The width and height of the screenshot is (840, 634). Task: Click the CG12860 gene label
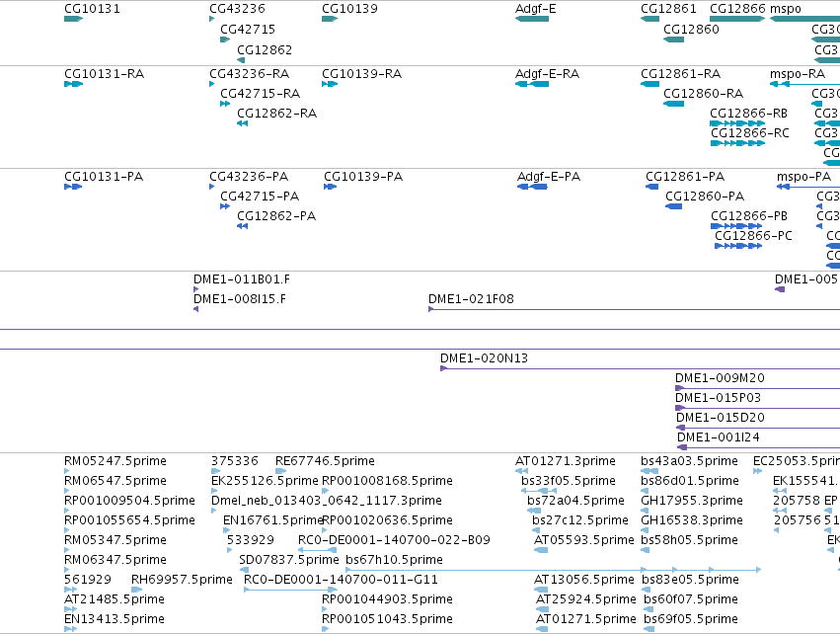tap(691, 29)
